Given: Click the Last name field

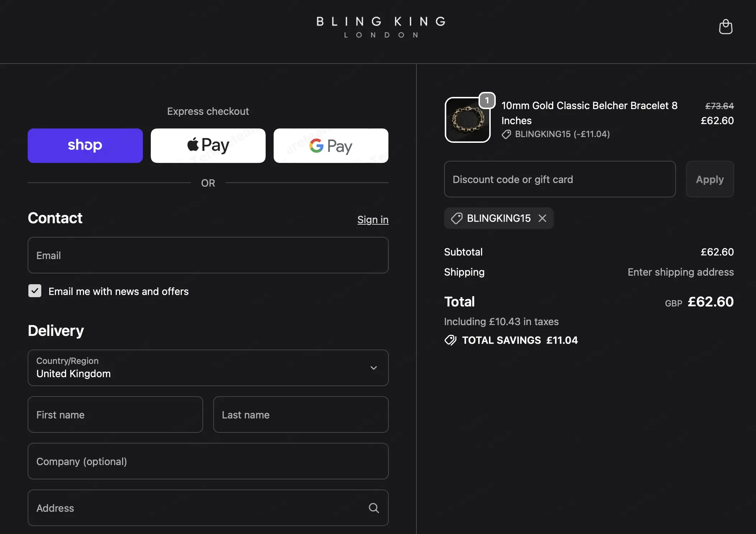Looking at the screenshot, I should (x=301, y=414).
